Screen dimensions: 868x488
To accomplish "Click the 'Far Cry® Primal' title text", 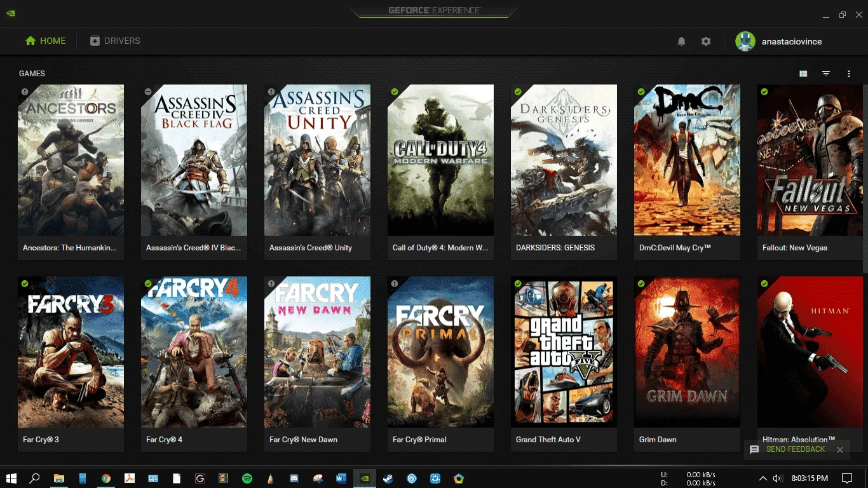I will tap(419, 440).
